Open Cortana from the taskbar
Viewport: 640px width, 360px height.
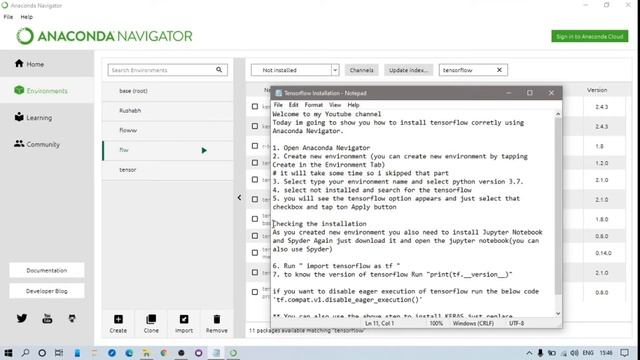tap(42, 353)
